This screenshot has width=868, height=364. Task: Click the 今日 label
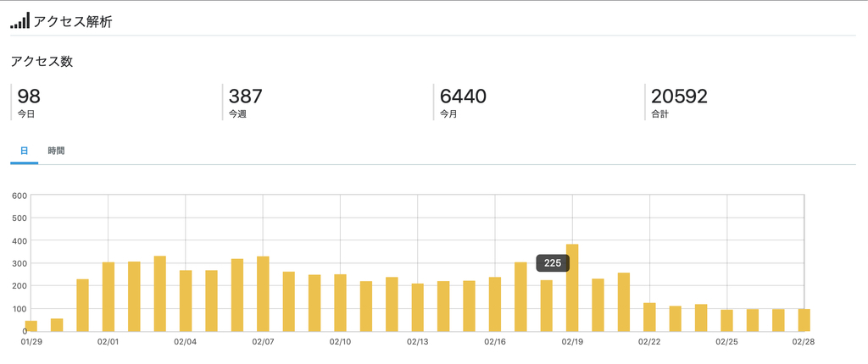tap(25, 115)
